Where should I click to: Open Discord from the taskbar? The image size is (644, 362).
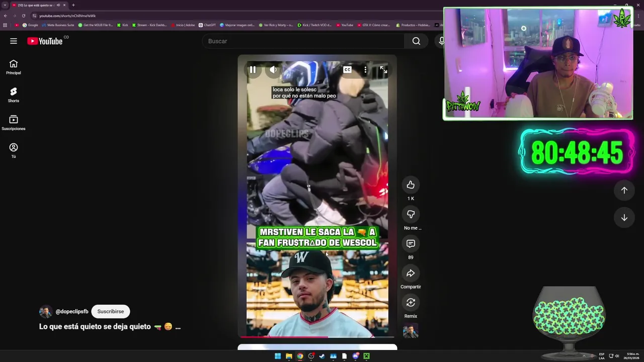(x=355, y=356)
